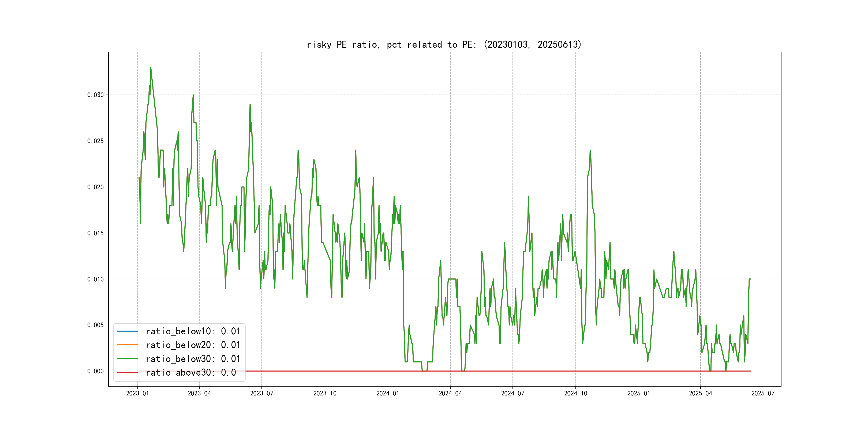The image size is (868, 434).
Task: Click the 2025-07 x-axis tick label
Action: 763,393
